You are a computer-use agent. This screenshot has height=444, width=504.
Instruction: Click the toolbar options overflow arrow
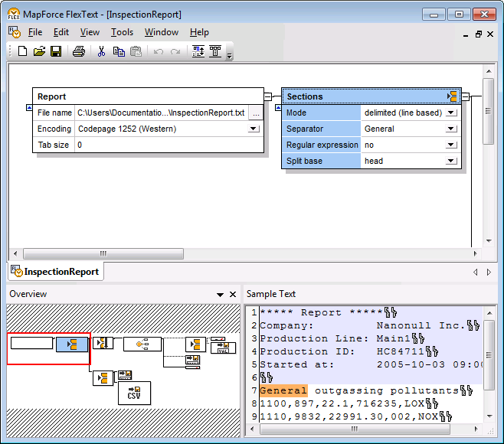pyautogui.click(x=230, y=55)
